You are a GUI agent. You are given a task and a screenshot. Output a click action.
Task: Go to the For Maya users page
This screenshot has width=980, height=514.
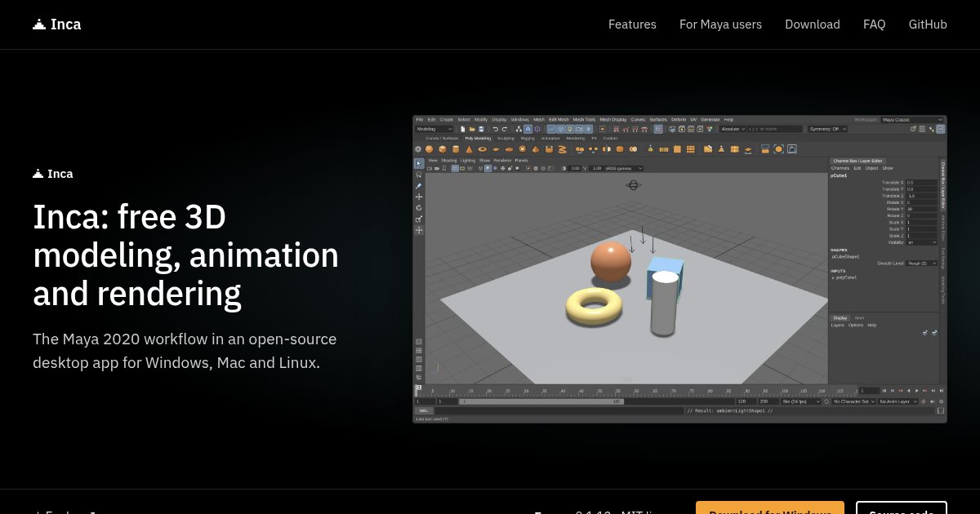[x=720, y=24]
